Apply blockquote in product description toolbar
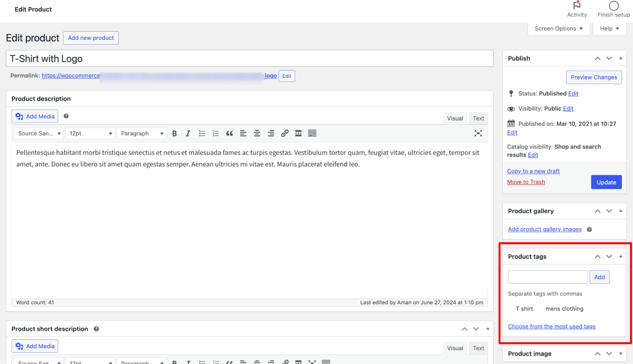633x364 pixels. (230, 134)
